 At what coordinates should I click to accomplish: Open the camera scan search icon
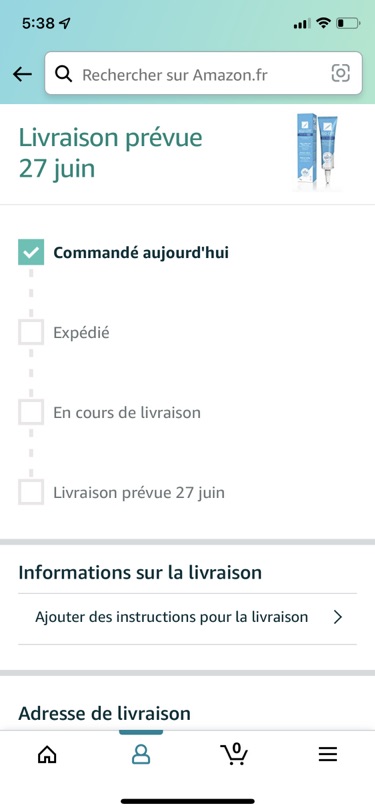340,73
